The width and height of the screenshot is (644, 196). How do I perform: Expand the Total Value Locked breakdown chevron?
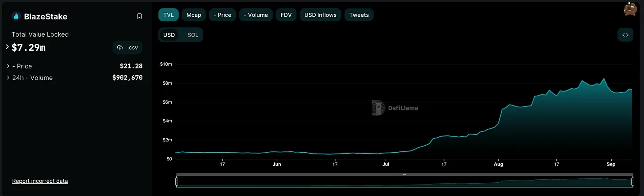pos(7,46)
